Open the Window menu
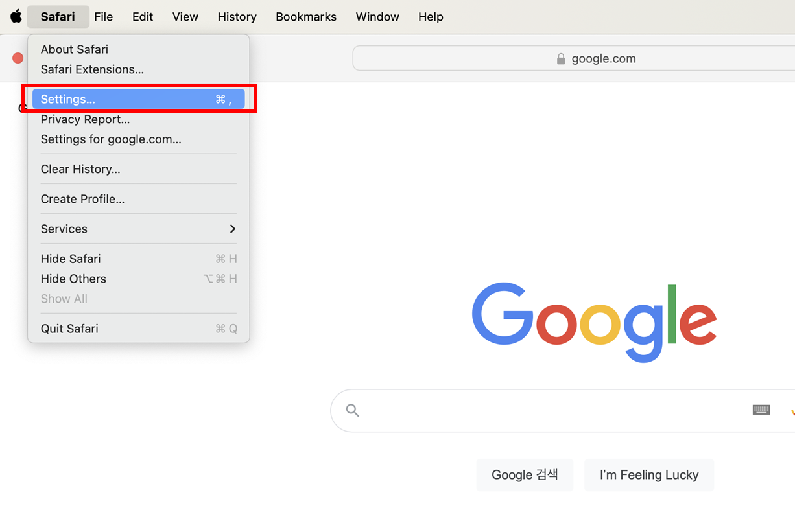This screenshot has width=795, height=532. pos(377,17)
